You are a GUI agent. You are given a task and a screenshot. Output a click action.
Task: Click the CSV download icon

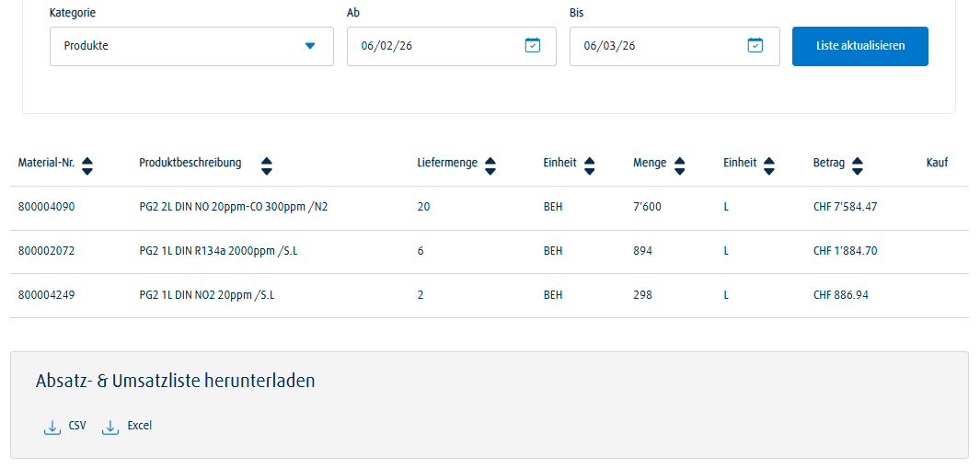[52, 428]
